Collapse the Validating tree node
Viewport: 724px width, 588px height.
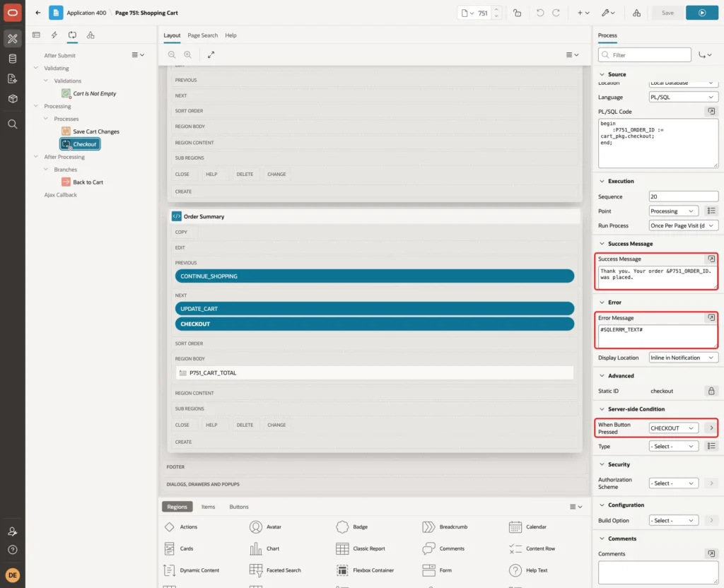(36, 68)
